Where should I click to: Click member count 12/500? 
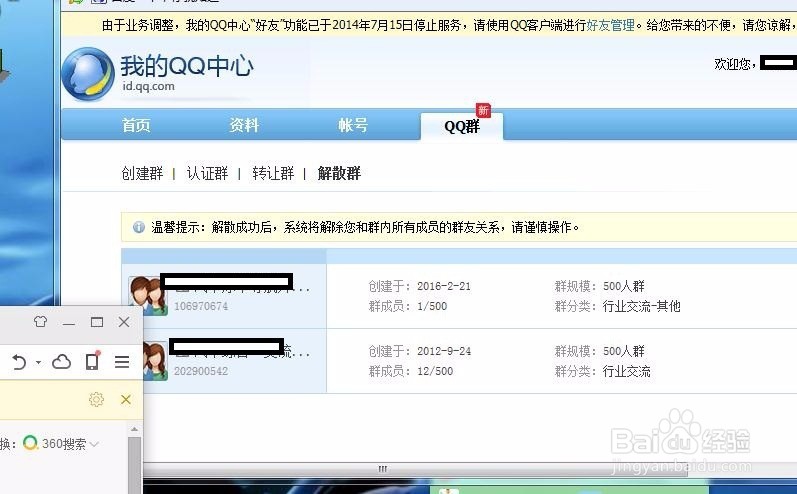pos(435,371)
